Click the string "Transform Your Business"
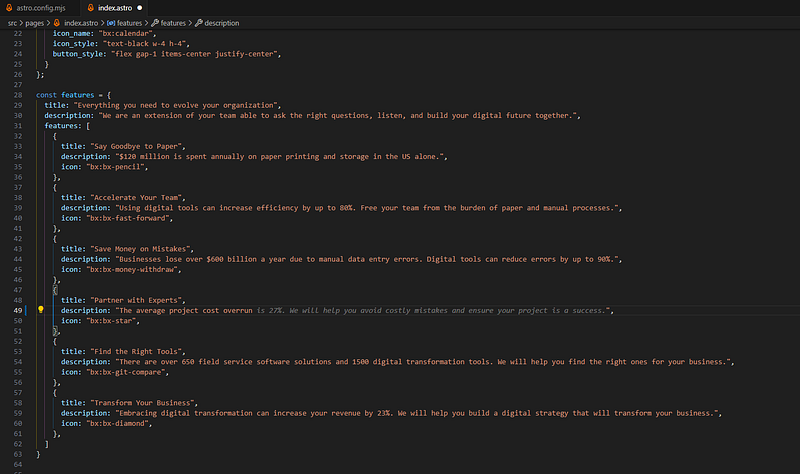The width and height of the screenshot is (800, 474). point(144,403)
